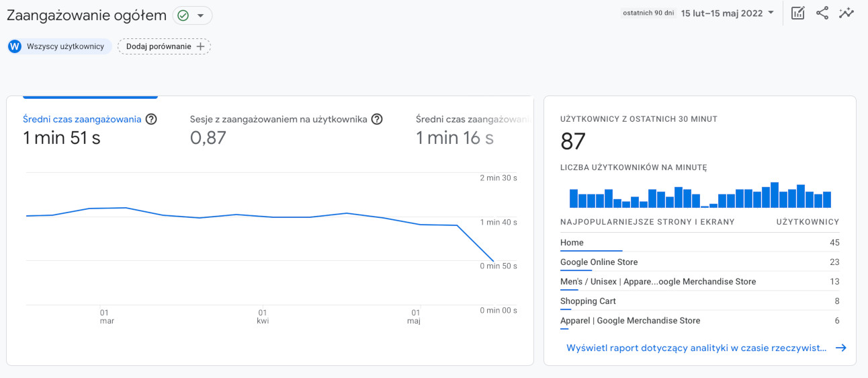Click the UŻYTKOWNICY column header

pos(808,222)
